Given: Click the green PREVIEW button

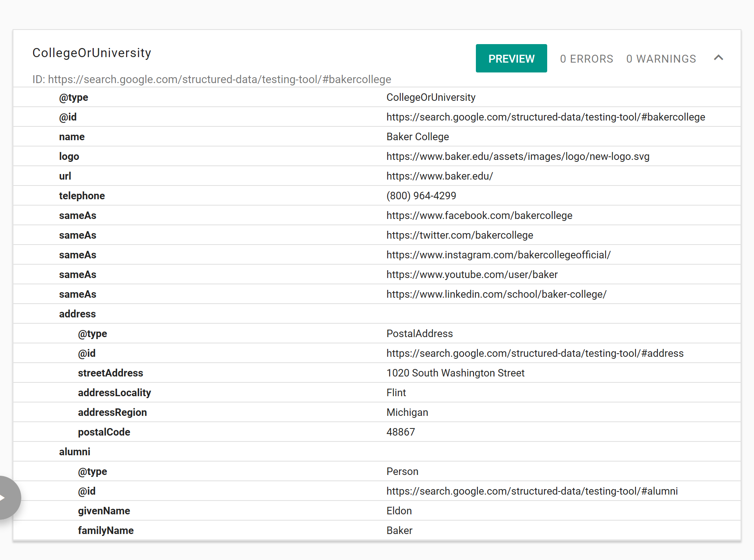Looking at the screenshot, I should pos(511,58).
